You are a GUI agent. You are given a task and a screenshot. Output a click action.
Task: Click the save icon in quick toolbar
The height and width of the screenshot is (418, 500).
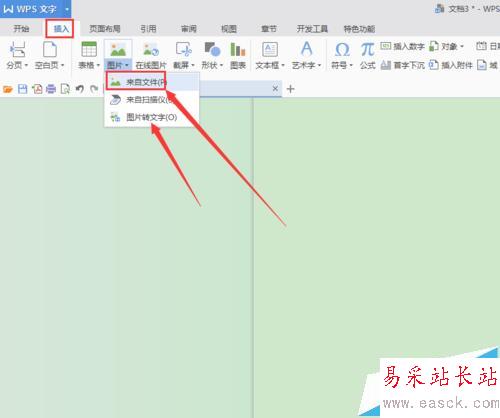(23, 89)
